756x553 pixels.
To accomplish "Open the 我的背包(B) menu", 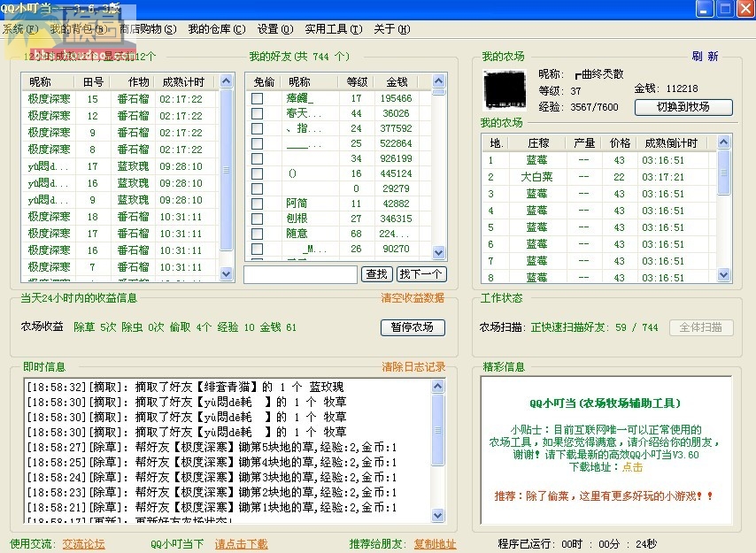I will tap(79, 29).
